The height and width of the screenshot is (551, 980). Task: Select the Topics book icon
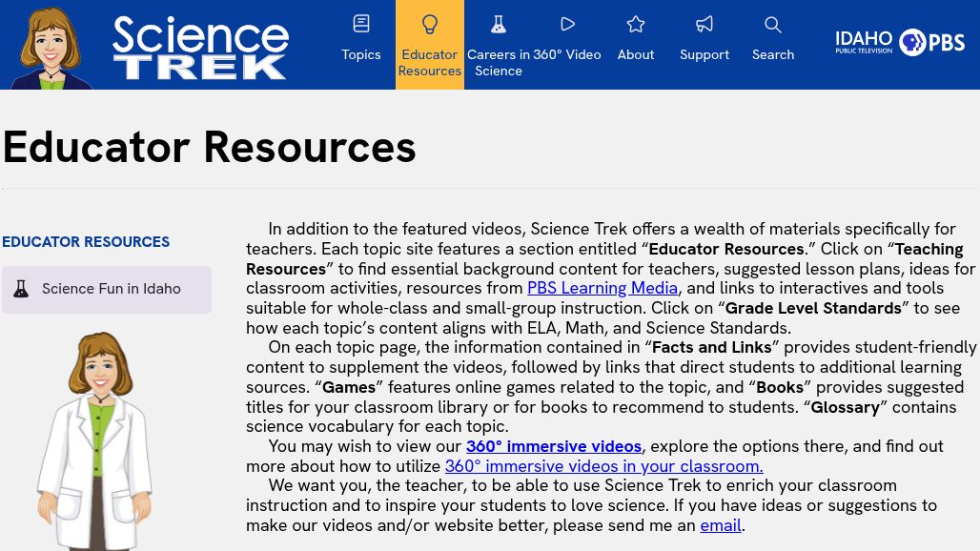coord(360,24)
